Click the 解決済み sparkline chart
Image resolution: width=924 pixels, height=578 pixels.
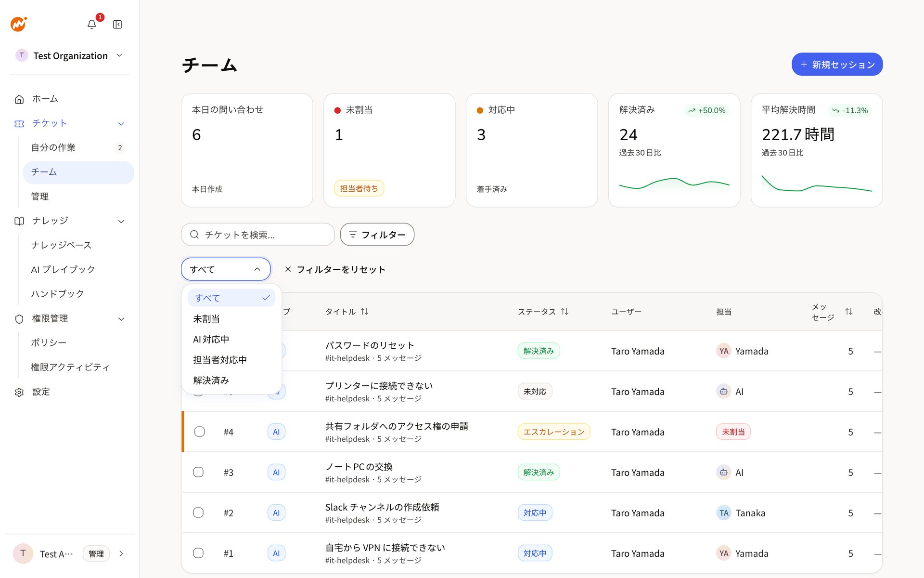[x=674, y=184]
